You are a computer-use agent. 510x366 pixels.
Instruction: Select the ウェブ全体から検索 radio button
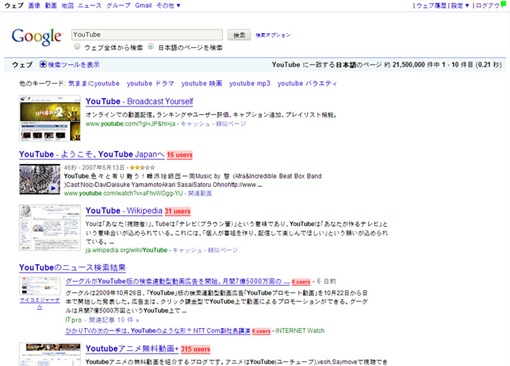coord(77,47)
